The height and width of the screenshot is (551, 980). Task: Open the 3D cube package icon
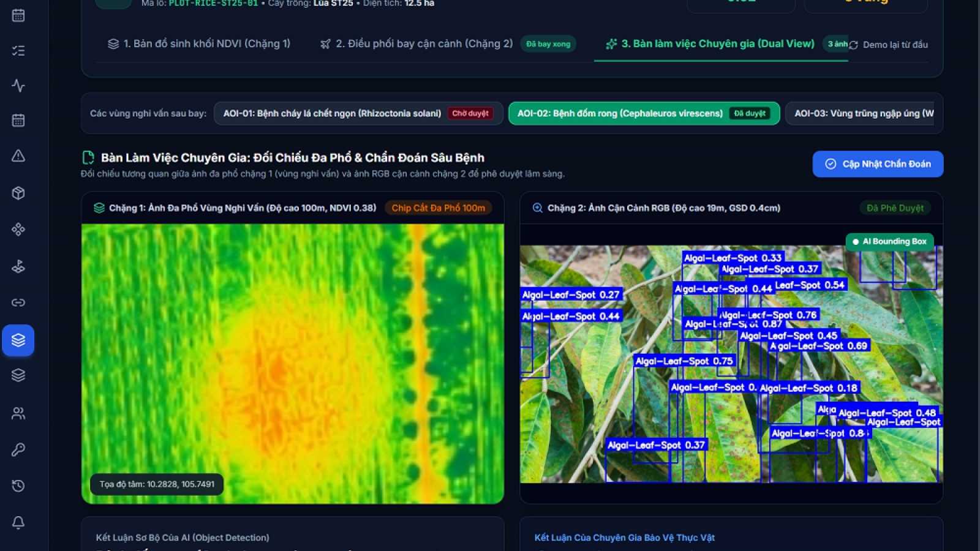18,193
